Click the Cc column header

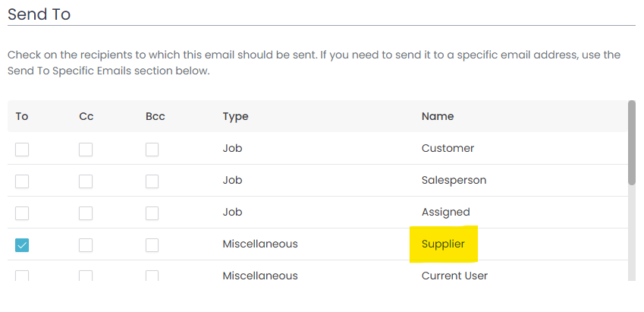(x=86, y=117)
